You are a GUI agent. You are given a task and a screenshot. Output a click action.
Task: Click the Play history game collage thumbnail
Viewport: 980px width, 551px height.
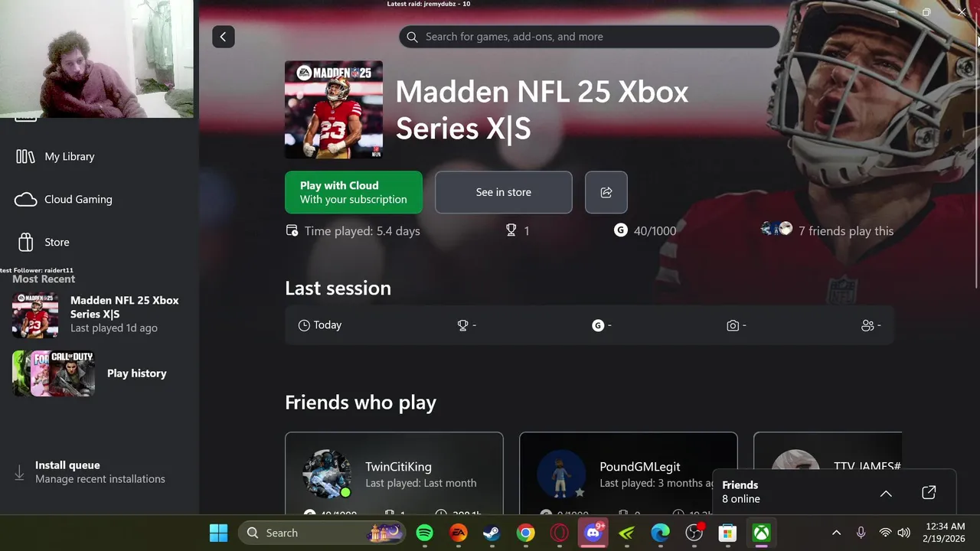coord(54,373)
